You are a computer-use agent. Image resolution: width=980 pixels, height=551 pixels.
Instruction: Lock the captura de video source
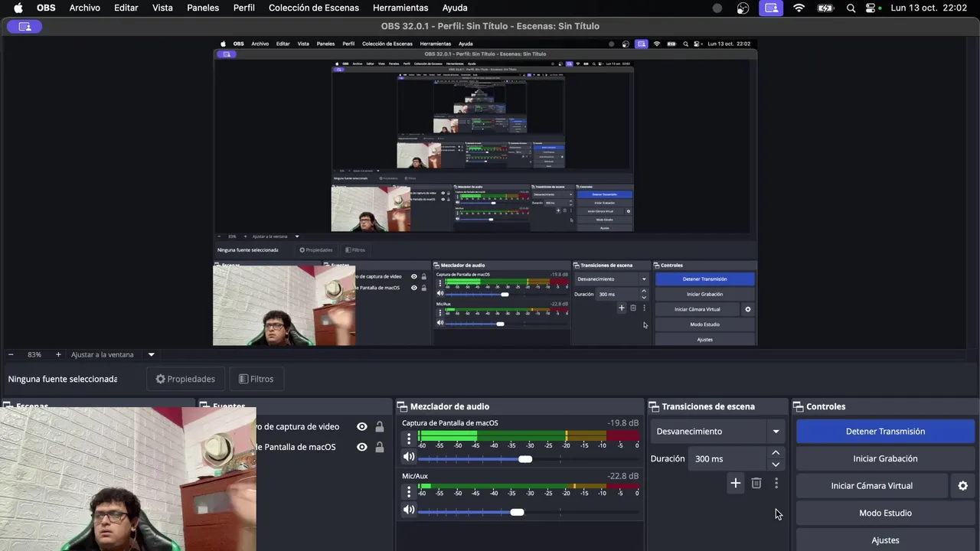[379, 426]
